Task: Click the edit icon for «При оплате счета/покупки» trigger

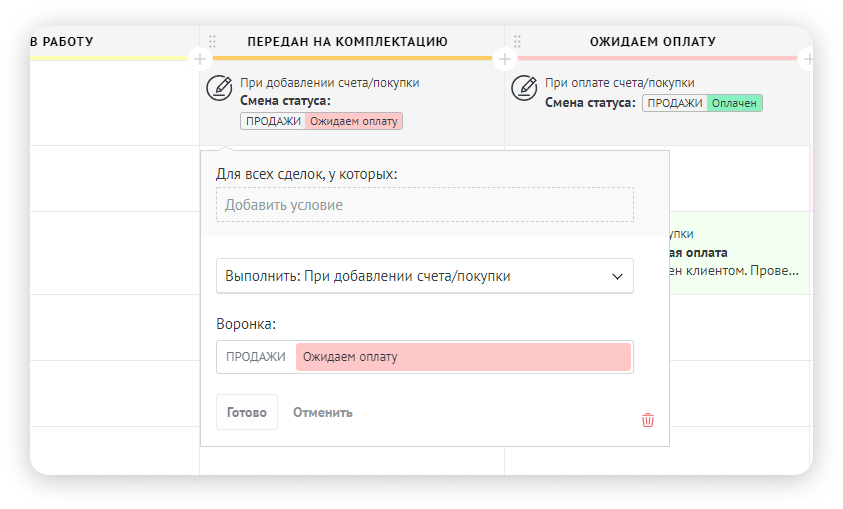Action: 525,88
